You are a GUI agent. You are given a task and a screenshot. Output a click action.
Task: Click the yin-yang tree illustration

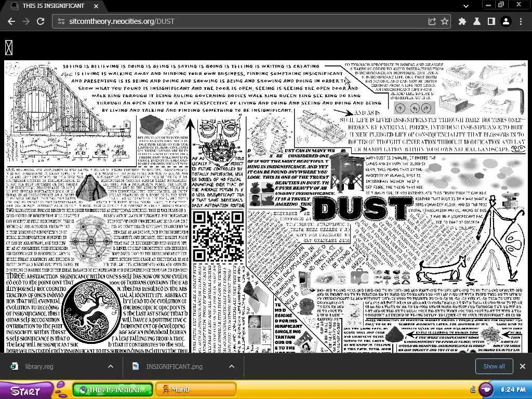click(x=91, y=311)
